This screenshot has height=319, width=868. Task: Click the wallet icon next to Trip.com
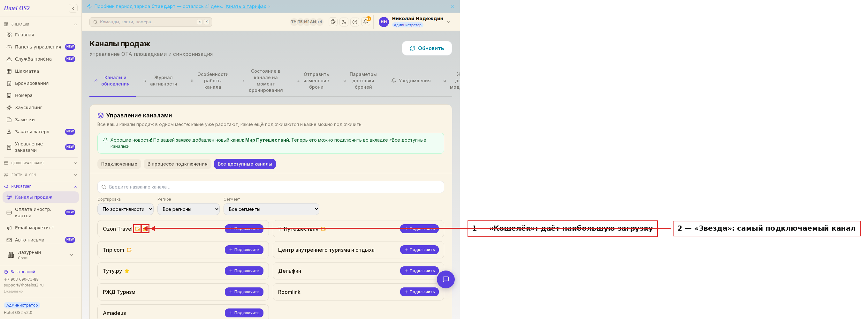click(x=129, y=250)
